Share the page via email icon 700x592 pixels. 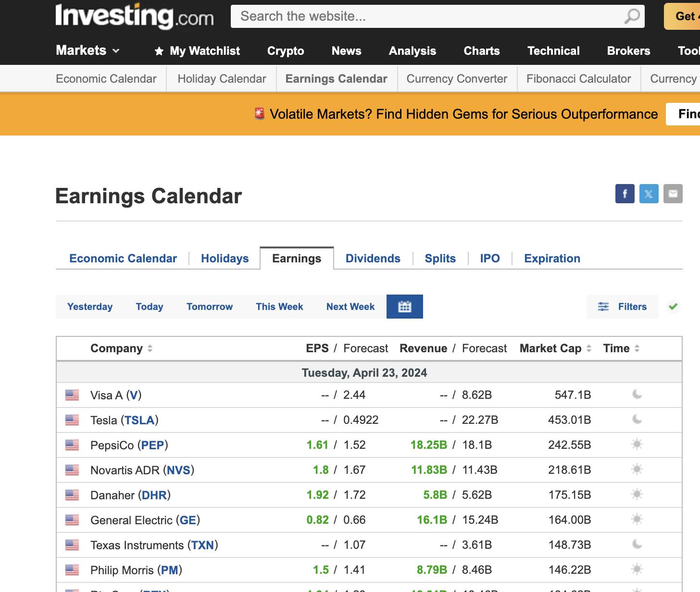click(x=673, y=194)
